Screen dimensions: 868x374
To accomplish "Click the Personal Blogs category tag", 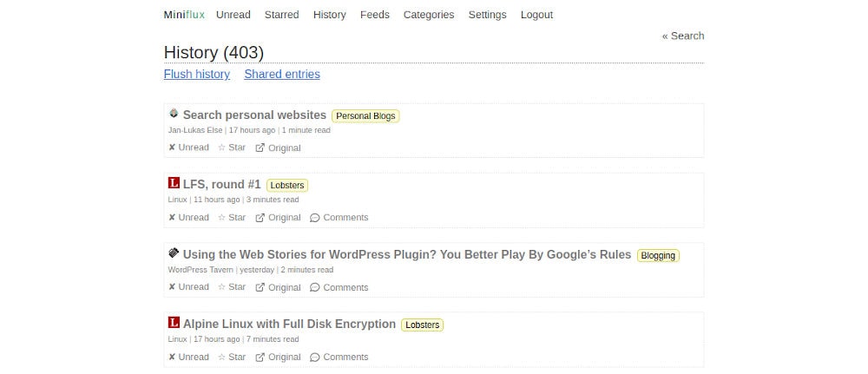I will tap(365, 116).
